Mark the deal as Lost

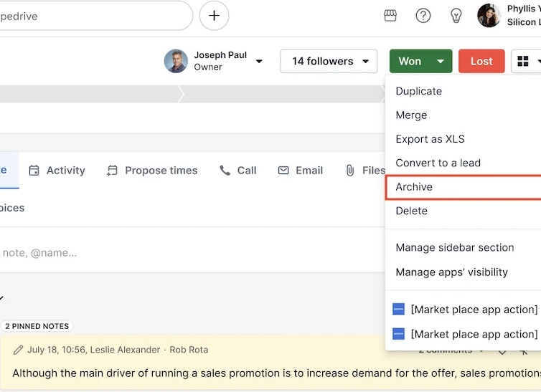pos(481,62)
